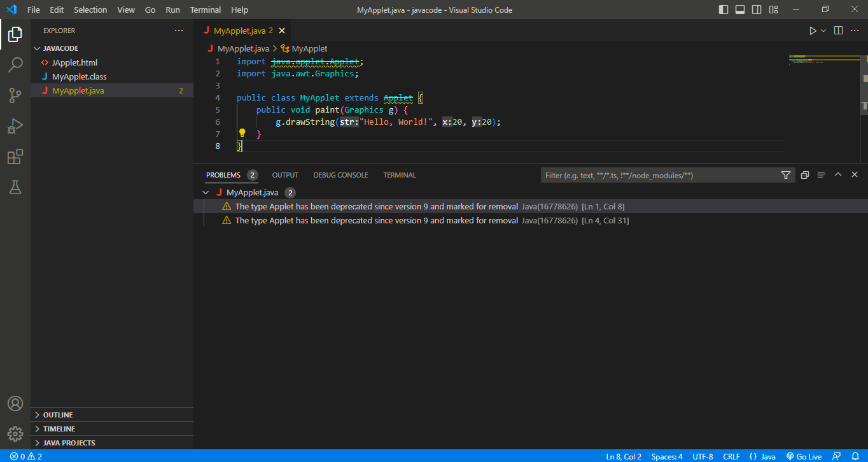Collapse MyApplet.java group in Problems

(205, 192)
